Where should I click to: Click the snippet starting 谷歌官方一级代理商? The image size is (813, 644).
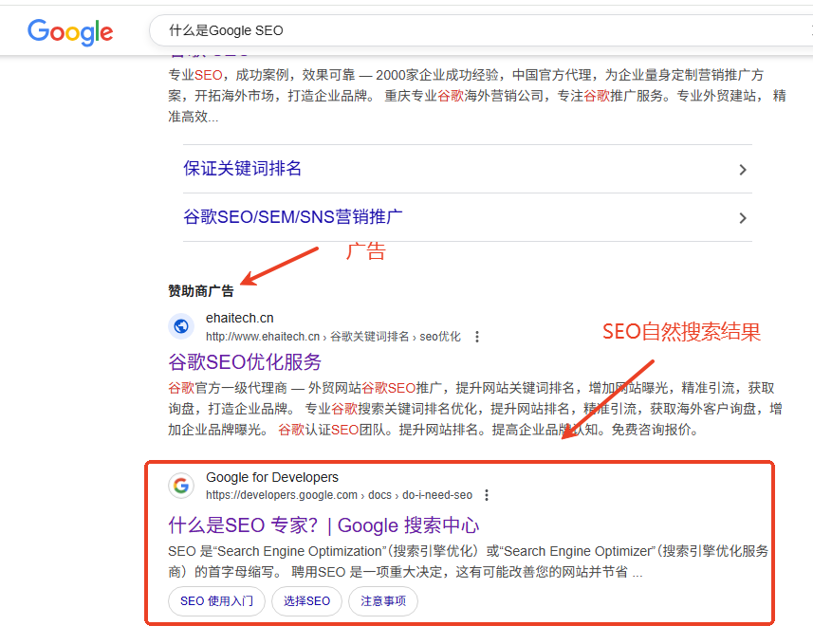tap(475, 409)
